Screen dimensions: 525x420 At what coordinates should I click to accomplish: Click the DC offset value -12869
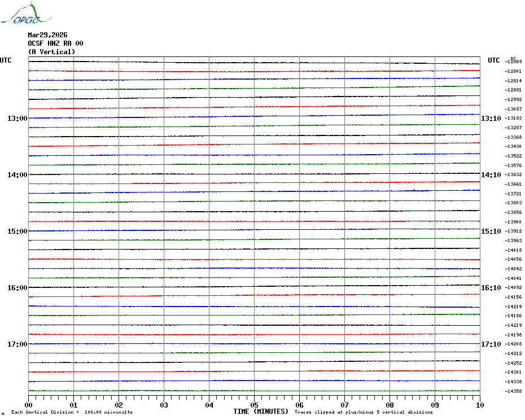pos(513,62)
